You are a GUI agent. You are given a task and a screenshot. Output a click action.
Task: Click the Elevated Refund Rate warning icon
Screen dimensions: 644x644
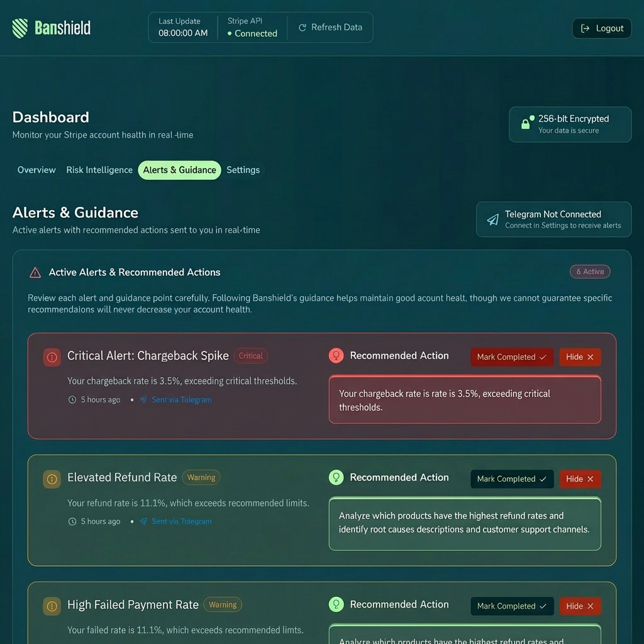(52, 479)
